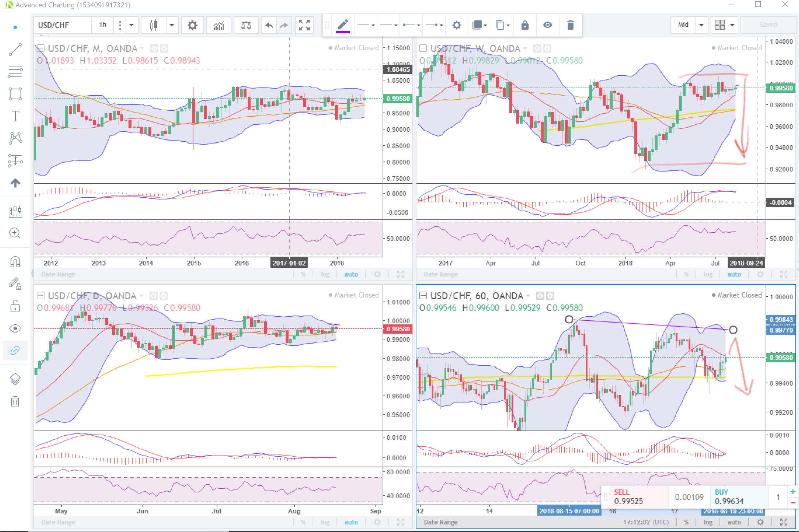Select the trend line tool in left sidebar

15,50
